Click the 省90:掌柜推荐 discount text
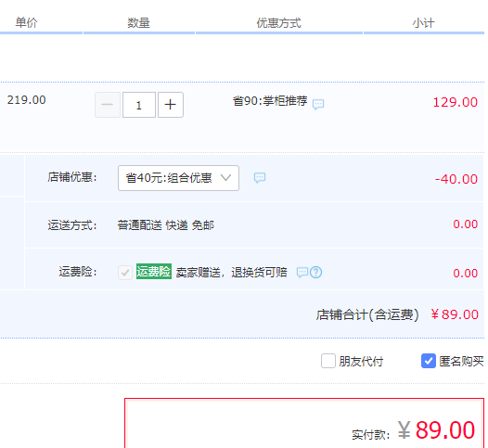Screen dimensions: 488x448 (x=270, y=101)
